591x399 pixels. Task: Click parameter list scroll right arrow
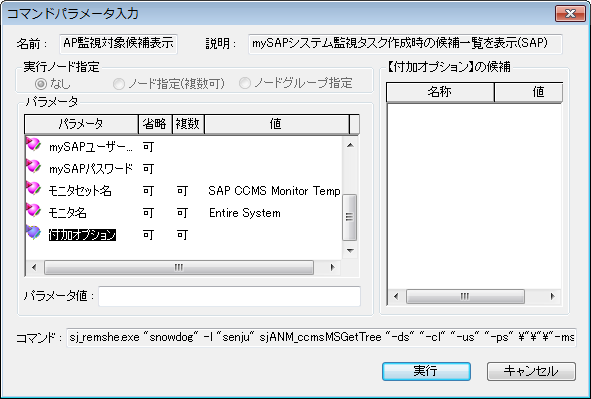tap(332, 268)
